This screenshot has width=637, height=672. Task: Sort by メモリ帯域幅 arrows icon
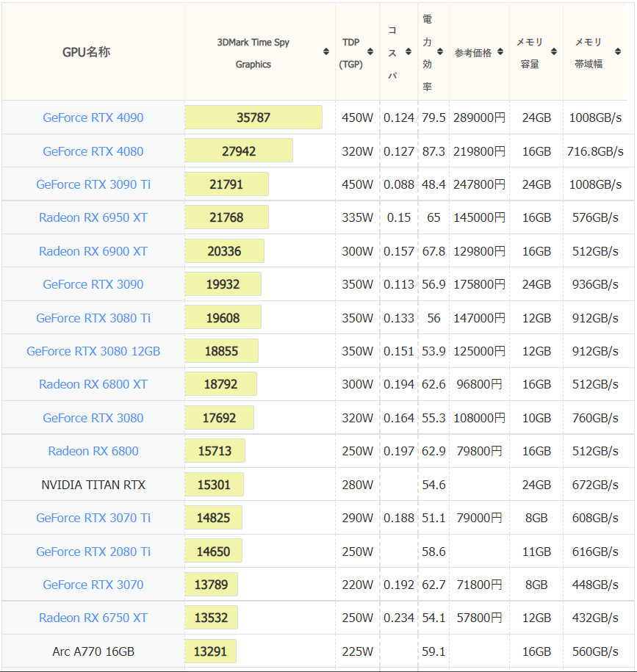pyautogui.click(x=618, y=52)
